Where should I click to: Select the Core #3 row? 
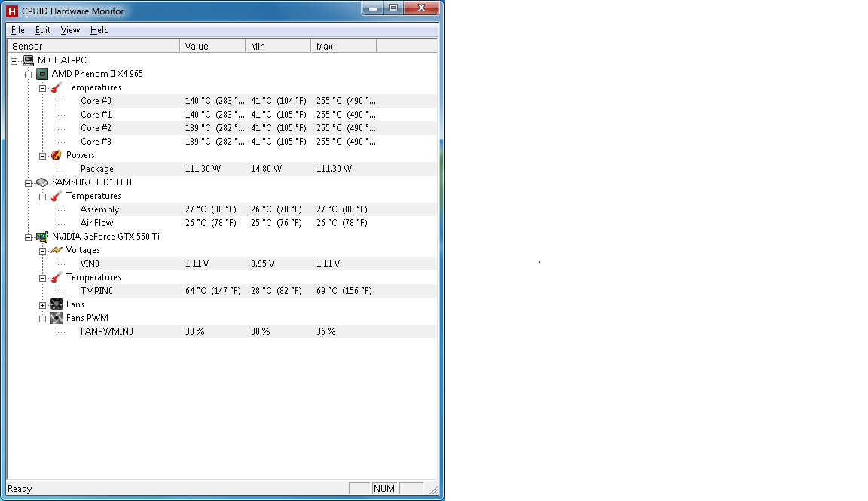tap(258, 142)
